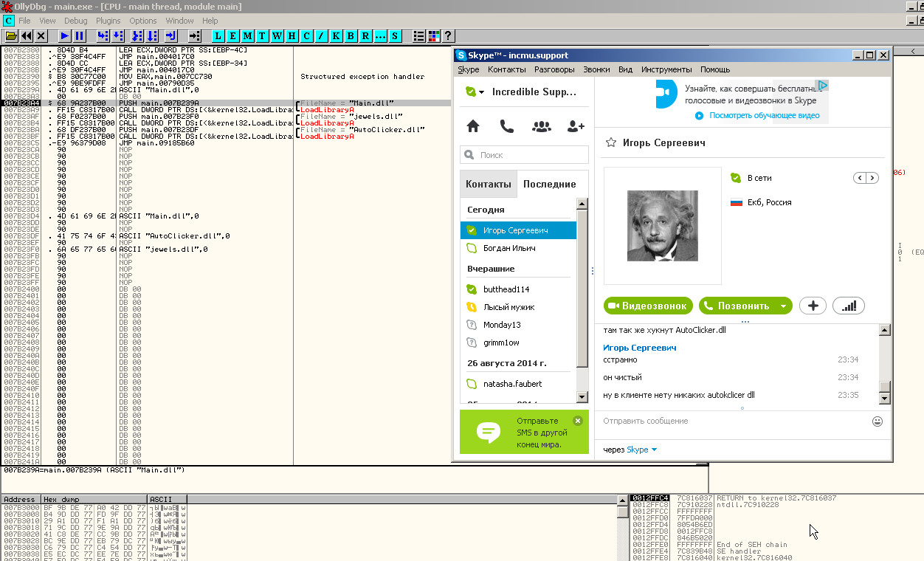The image size is (924, 561).
Task: Open Breakpoints window with B button
Action: [351, 35]
